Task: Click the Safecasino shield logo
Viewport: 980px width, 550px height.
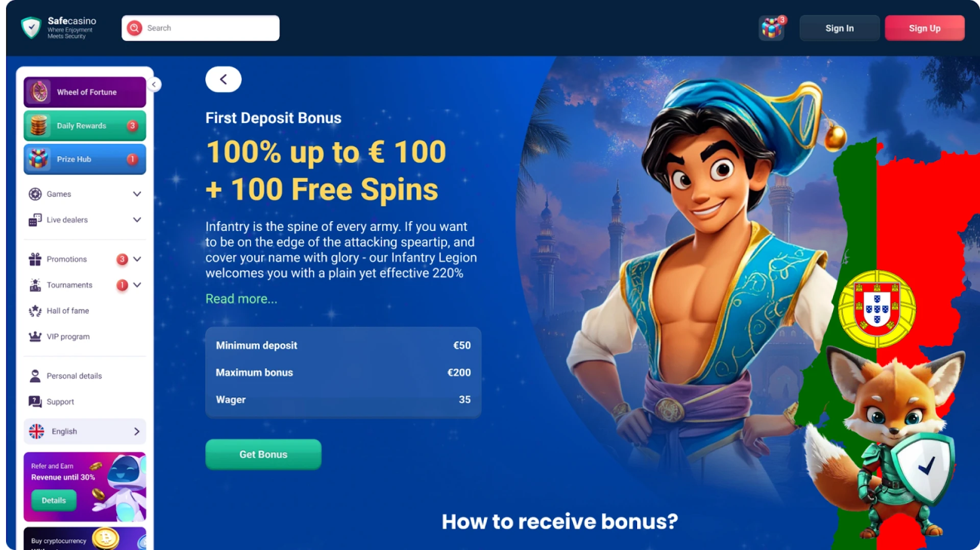Action: [31, 28]
